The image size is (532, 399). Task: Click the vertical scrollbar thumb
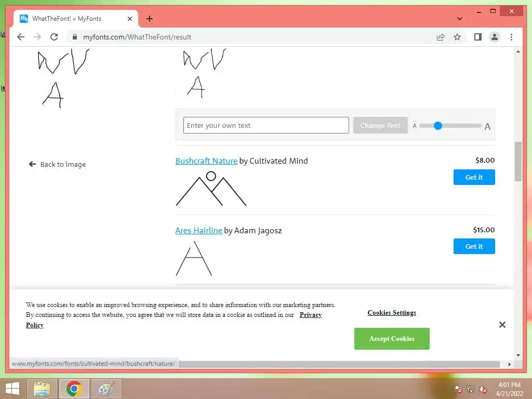point(518,162)
